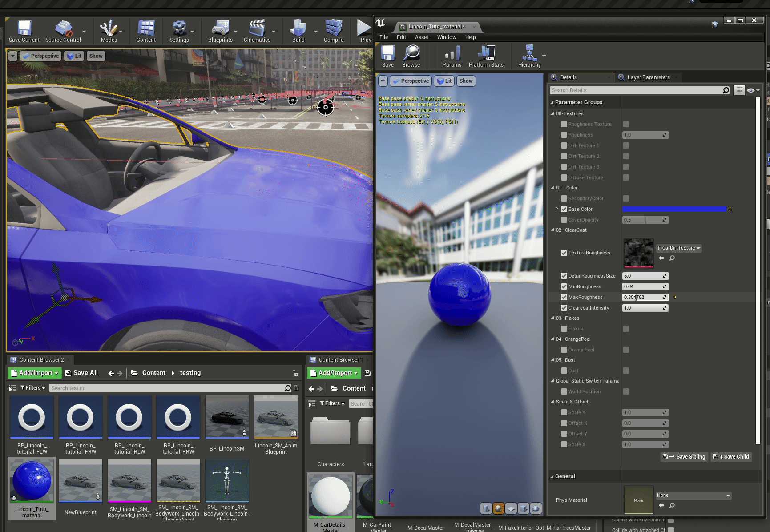Click Perspective button in main viewport
Image resolution: width=770 pixels, height=532 pixels.
point(40,56)
